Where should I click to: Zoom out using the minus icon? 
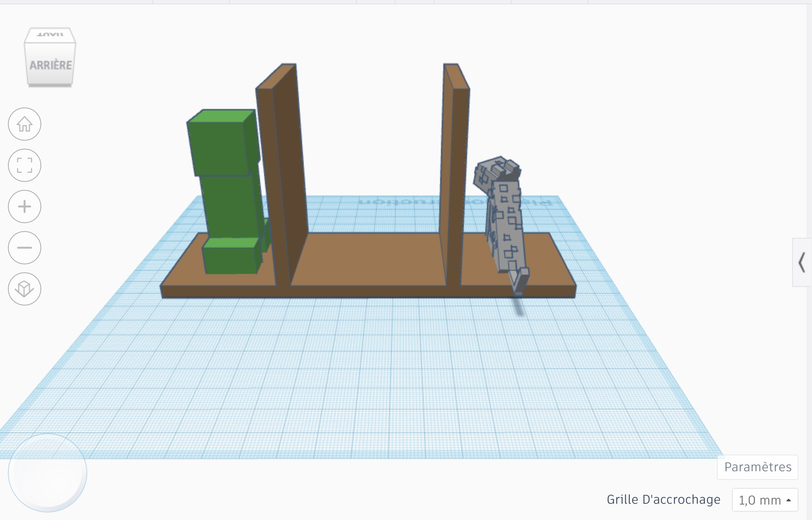pos(25,248)
